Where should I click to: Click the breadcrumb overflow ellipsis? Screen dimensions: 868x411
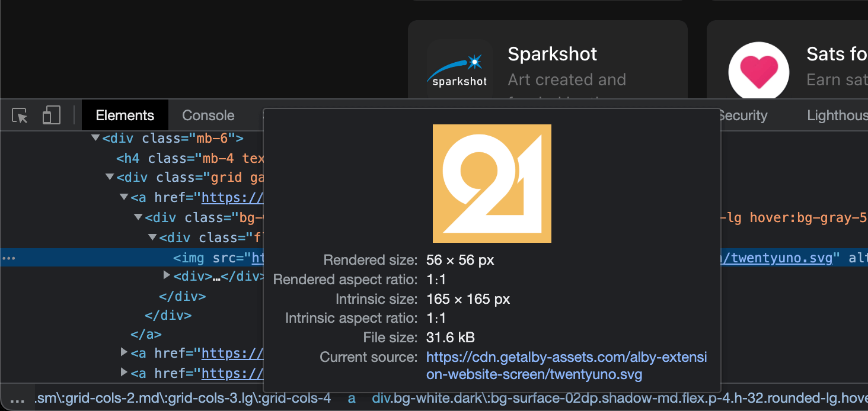click(18, 400)
